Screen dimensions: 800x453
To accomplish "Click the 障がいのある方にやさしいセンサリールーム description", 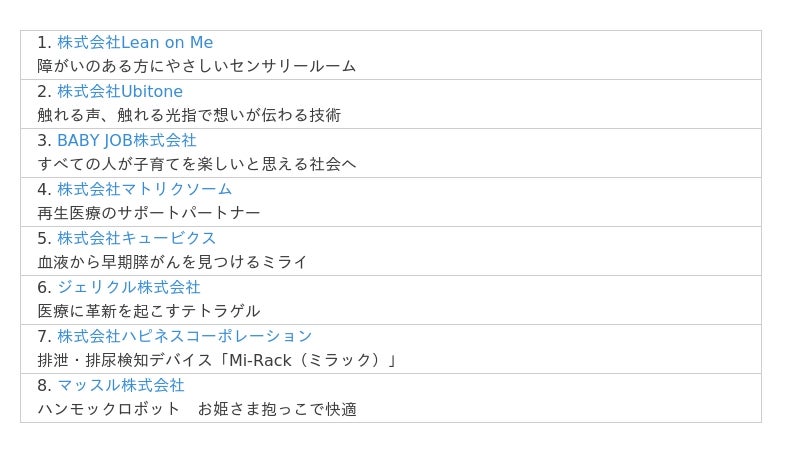I will [x=197, y=66].
